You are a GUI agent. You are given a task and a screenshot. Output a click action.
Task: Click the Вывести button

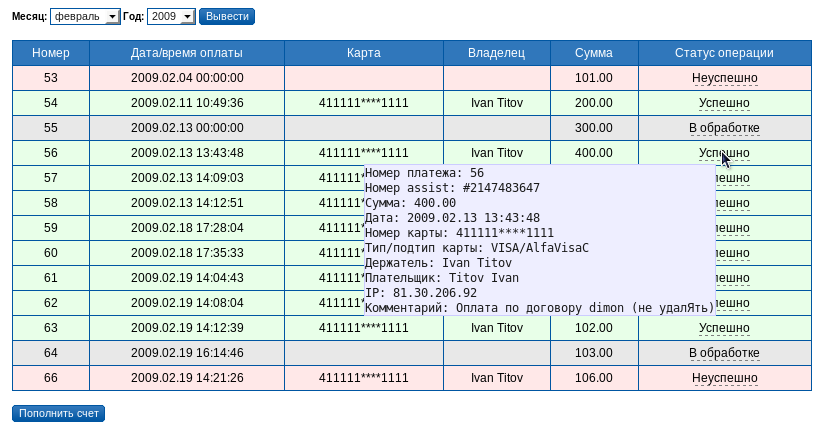pyautogui.click(x=227, y=17)
